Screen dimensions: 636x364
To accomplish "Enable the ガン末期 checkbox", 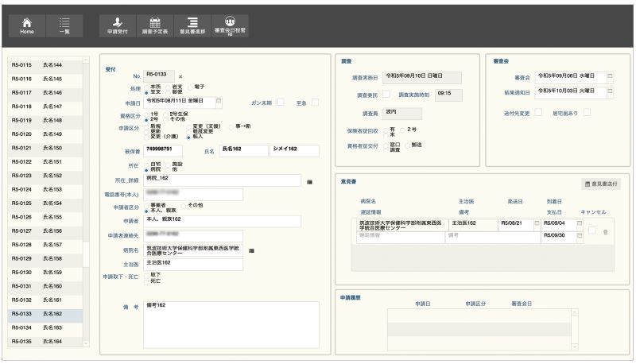I will [279, 103].
